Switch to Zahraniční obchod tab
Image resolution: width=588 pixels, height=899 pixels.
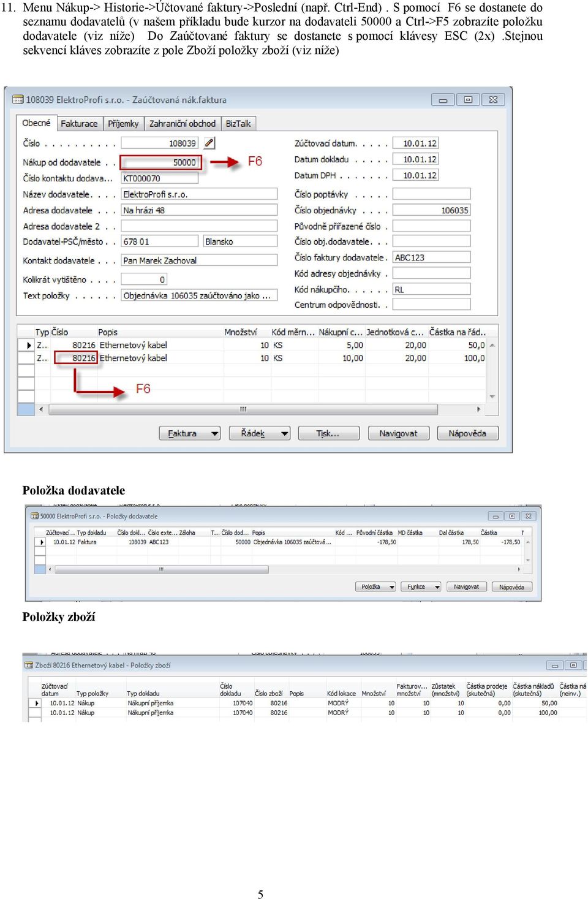tap(183, 124)
